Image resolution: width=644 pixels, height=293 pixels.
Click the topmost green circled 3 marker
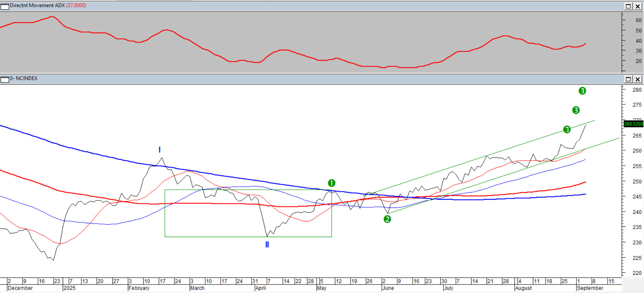(x=582, y=91)
